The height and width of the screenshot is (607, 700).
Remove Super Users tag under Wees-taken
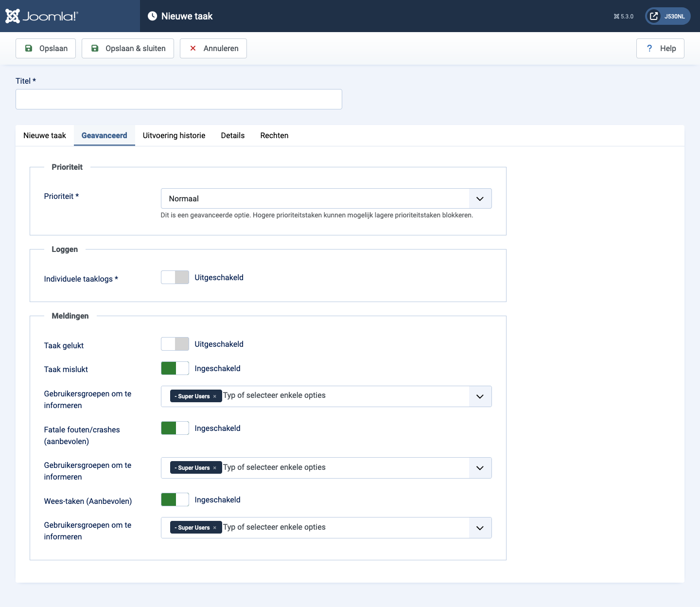click(x=215, y=528)
